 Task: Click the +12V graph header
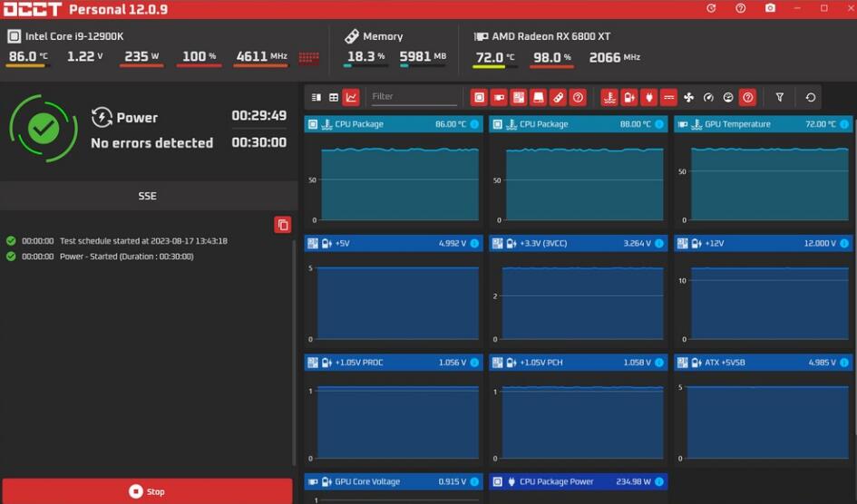[x=764, y=243]
